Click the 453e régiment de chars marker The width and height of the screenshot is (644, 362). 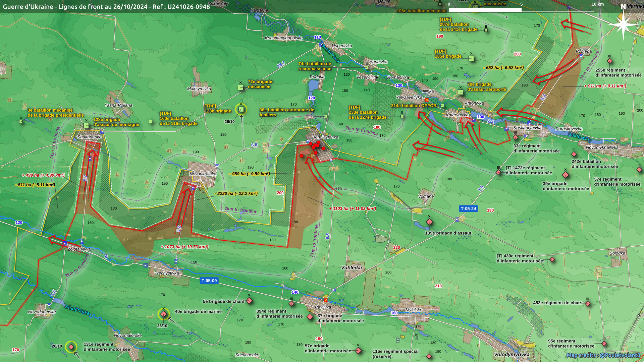[588, 304]
